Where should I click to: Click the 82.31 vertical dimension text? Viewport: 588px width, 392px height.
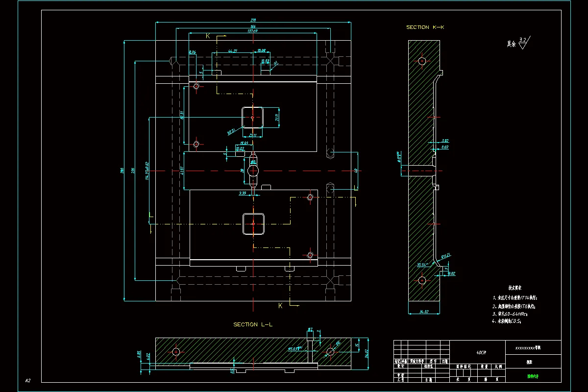point(182,115)
